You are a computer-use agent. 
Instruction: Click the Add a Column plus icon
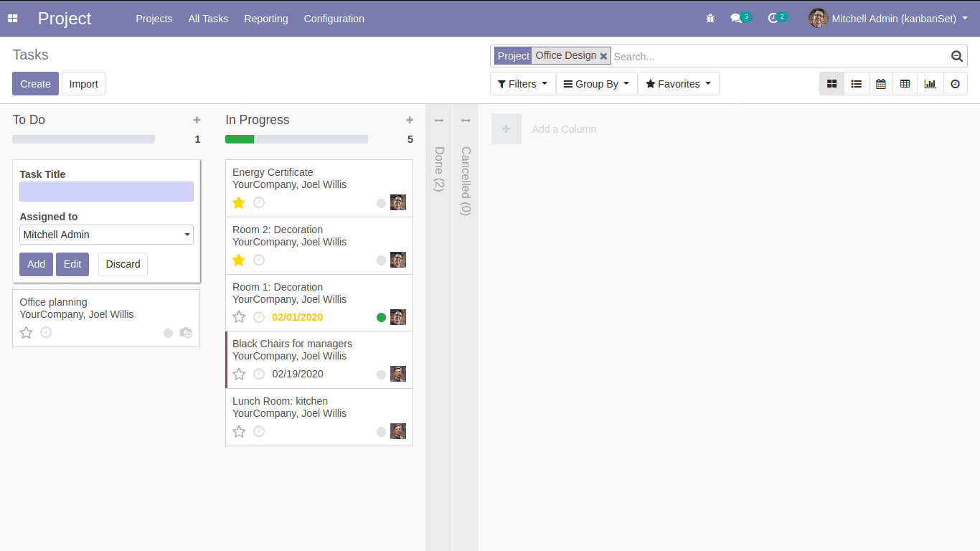pyautogui.click(x=507, y=129)
